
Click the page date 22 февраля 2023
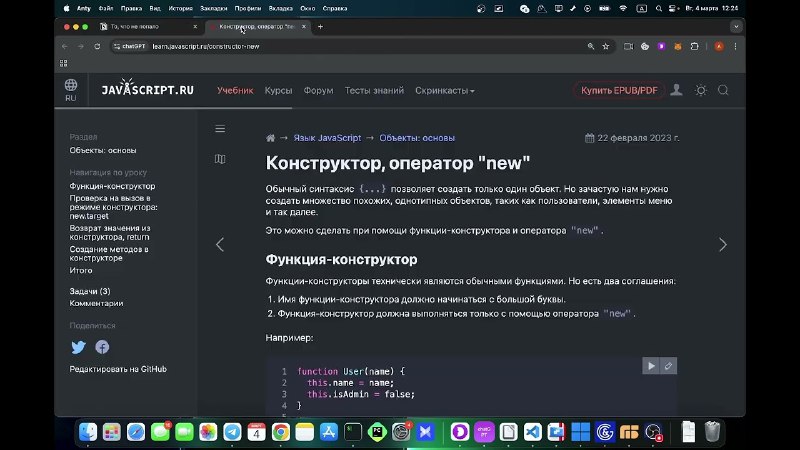point(632,138)
